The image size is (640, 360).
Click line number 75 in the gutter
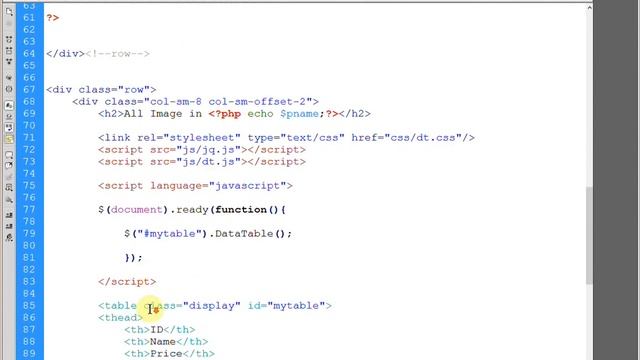coord(29,186)
